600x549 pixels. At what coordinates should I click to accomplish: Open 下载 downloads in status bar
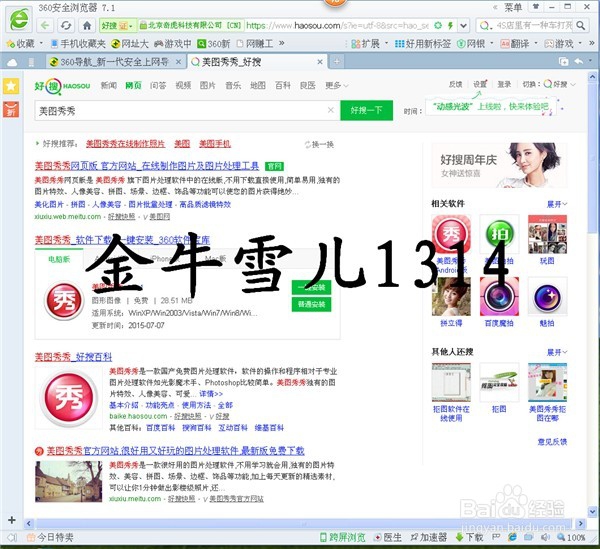pos(470,537)
